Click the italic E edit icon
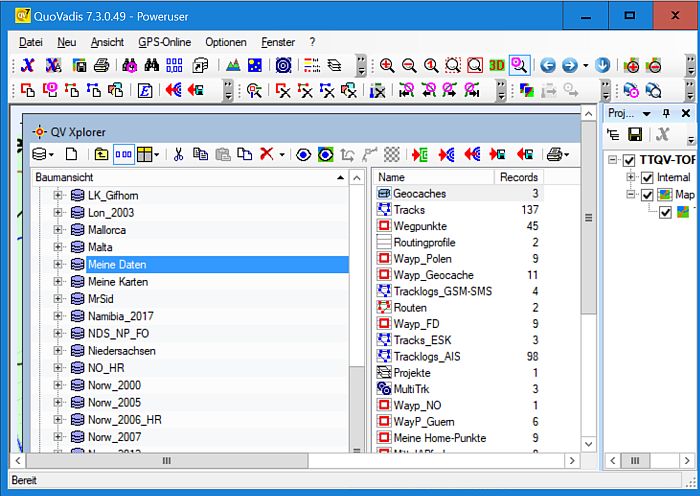Screen dimensions: 700x496 click(x=145, y=91)
